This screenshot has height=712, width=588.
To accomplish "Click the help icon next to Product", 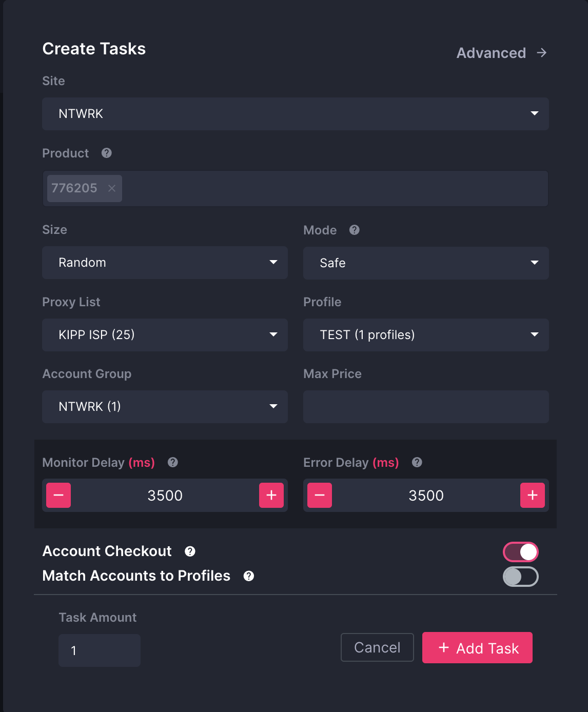I will (106, 153).
